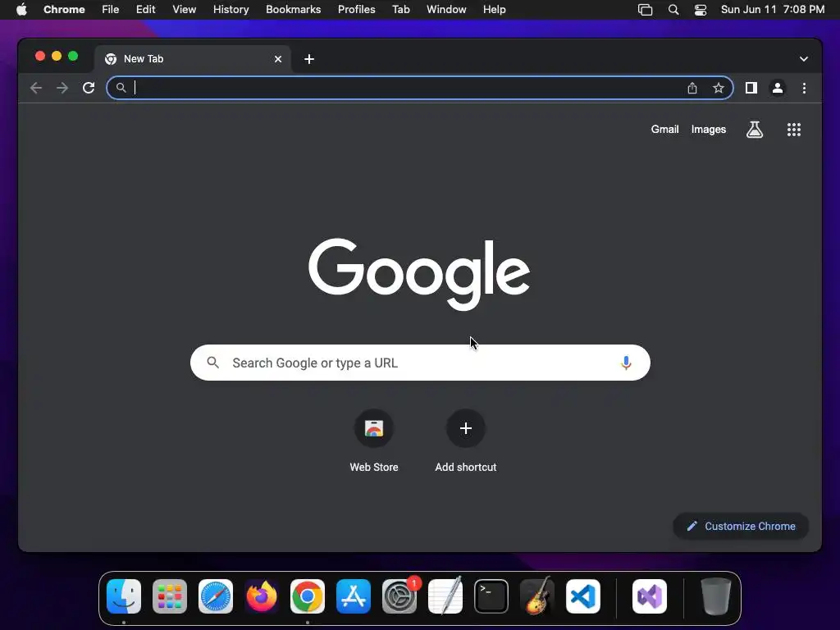Open the Bookmarks menu
This screenshot has height=630, width=840.
[x=294, y=10]
